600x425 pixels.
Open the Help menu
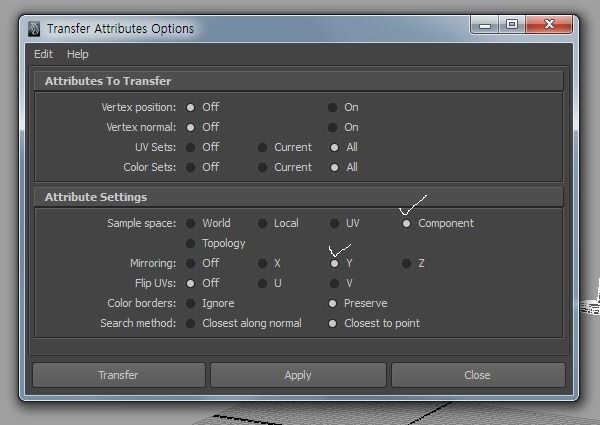tap(77, 54)
